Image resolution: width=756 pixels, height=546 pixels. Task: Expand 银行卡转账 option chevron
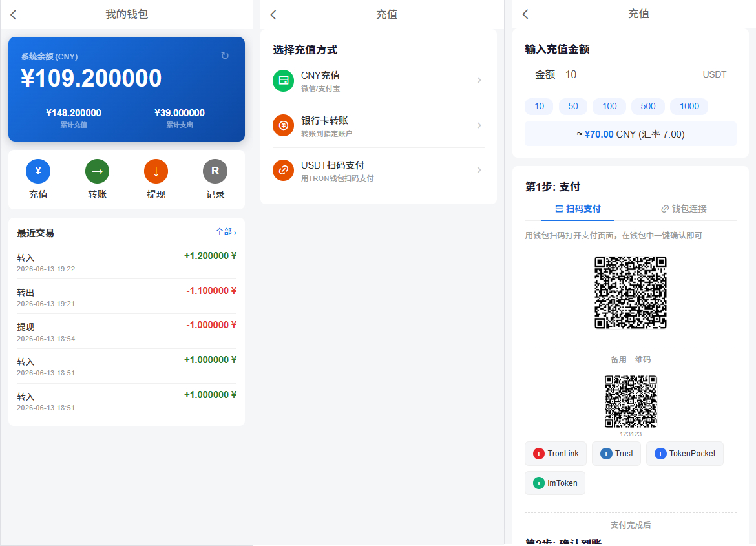tap(479, 125)
